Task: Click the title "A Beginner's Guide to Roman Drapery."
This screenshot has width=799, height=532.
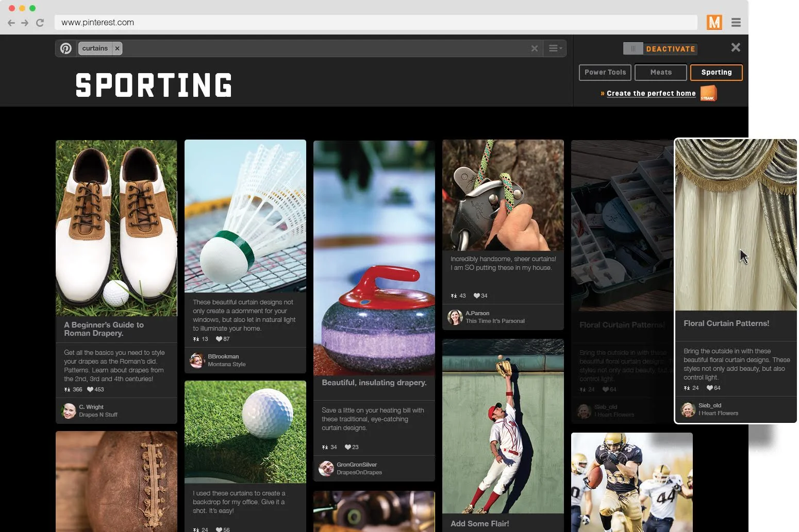Action: pyautogui.click(x=104, y=329)
